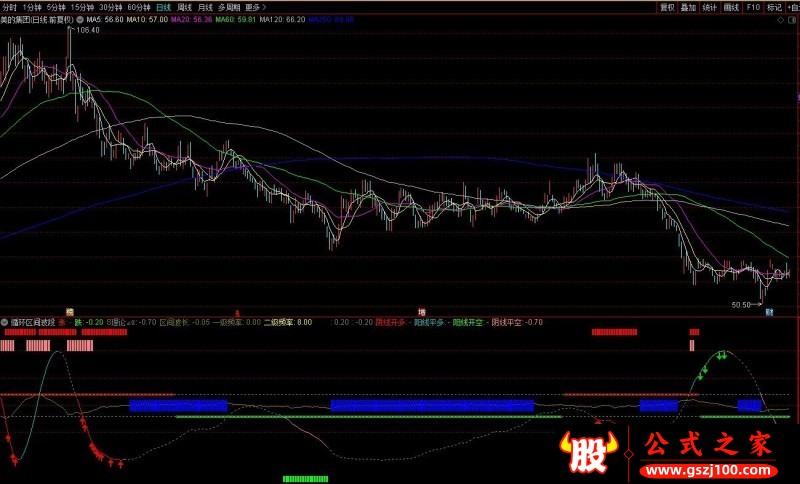
Task: Click the MA5: 56.60 value label
Action: (105, 19)
